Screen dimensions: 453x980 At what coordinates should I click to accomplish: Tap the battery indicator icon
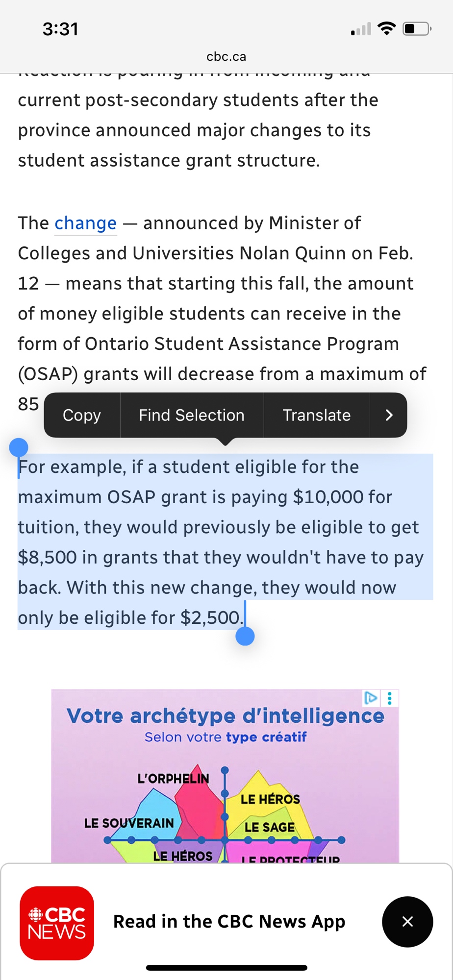pos(417,29)
